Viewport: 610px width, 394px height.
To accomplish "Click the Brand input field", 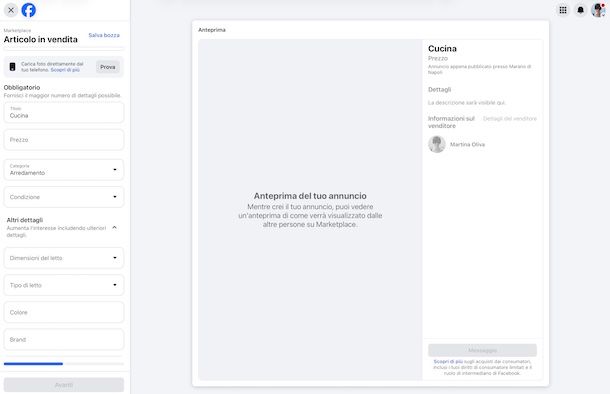I will [x=64, y=340].
